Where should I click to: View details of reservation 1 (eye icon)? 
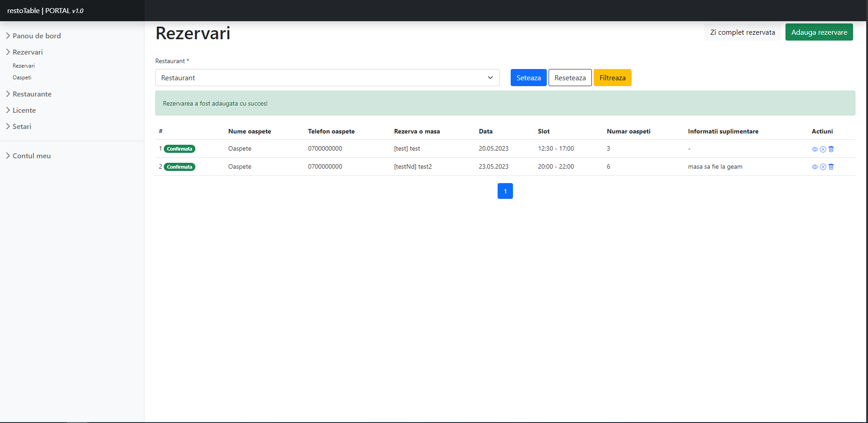point(815,149)
